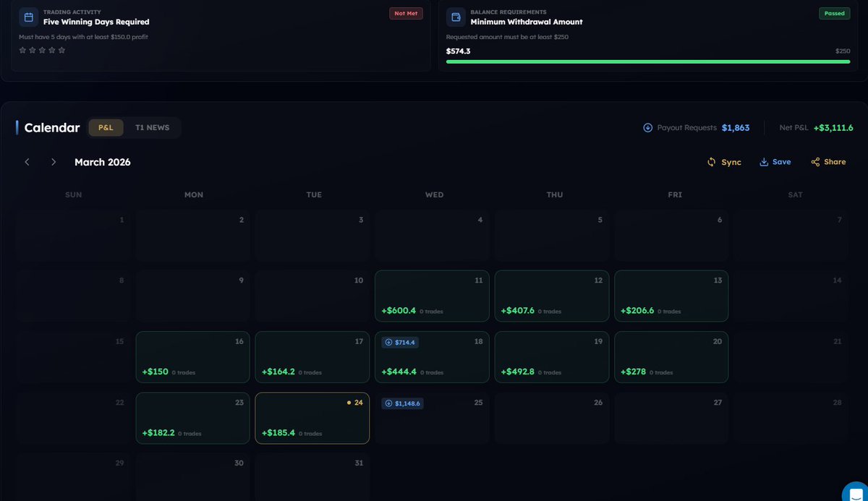The height and width of the screenshot is (501, 868).
Task: Click the March 27 day cell
Action: click(x=671, y=419)
